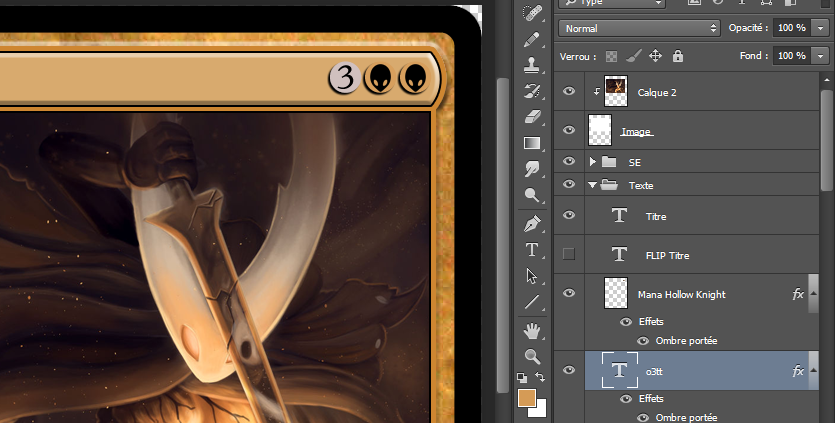Image resolution: width=835 pixels, height=423 pixels.
Task: Select the Eraser tool
Action: click(x=532, y=117)
